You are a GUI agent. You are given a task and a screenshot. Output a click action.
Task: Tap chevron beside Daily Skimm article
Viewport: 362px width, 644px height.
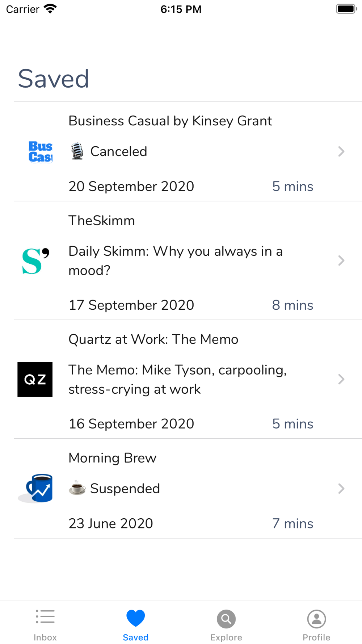coord(341,260)
